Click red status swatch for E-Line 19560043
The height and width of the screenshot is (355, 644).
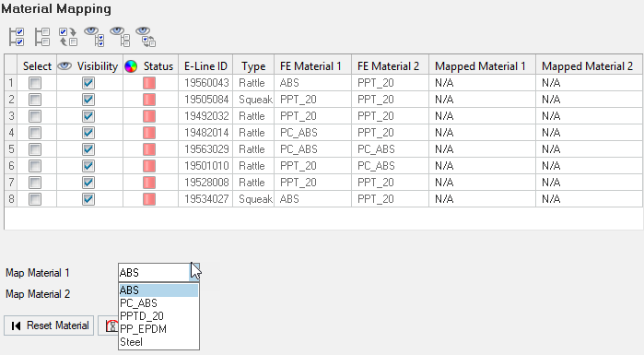click(149, 83)
